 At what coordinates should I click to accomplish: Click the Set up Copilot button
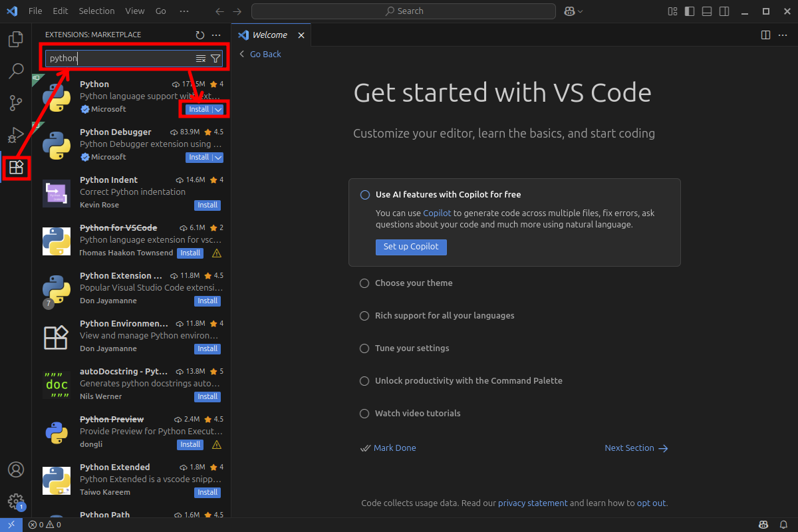411,247
